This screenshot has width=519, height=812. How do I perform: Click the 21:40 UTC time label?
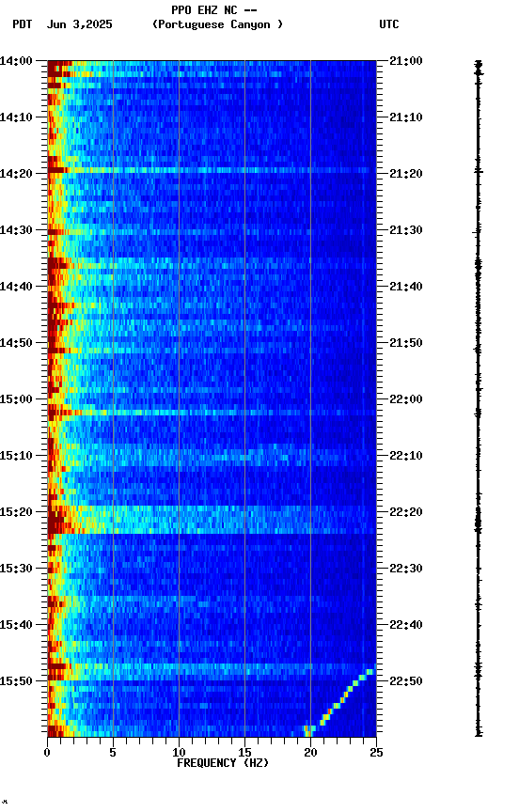[406, 287]
